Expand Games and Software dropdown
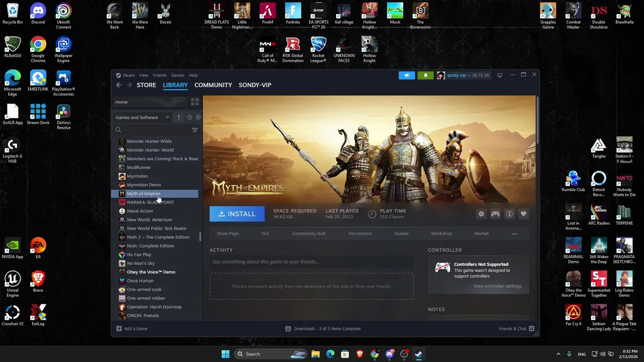 tap(142, 117)
